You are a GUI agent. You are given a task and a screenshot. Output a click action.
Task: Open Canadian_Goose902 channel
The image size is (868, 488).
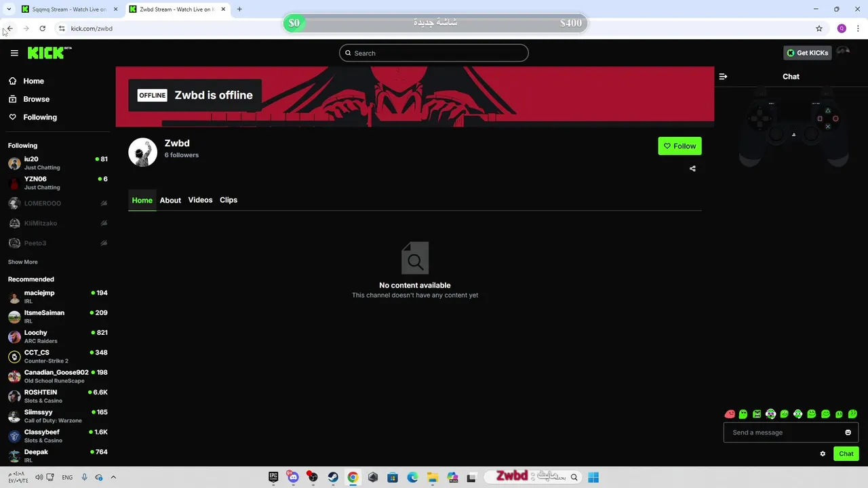(58, 376)
